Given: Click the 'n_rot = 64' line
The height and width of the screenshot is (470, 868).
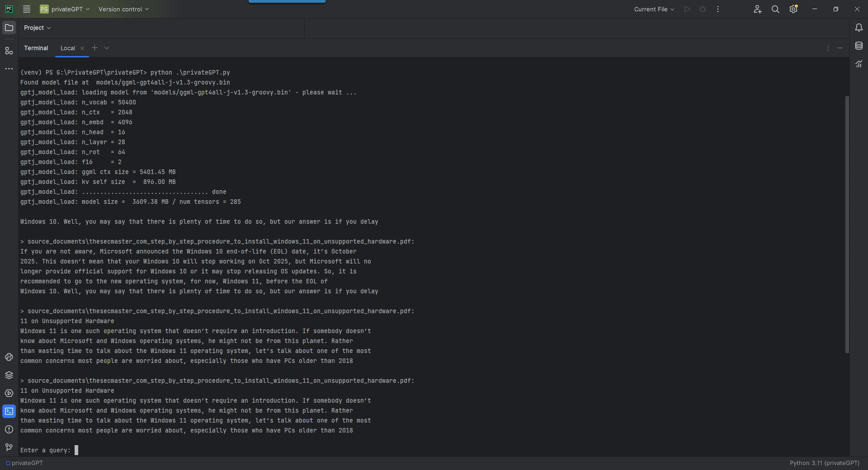Looking at the screenshot, I should pyautogui.click(x=73, y=152).
